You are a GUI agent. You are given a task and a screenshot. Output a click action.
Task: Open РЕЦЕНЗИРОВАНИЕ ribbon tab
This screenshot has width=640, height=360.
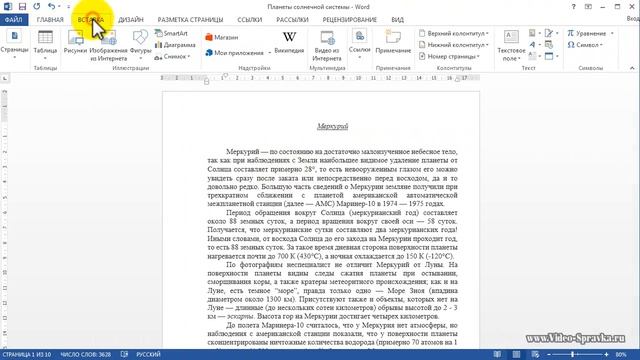(349, 20)
